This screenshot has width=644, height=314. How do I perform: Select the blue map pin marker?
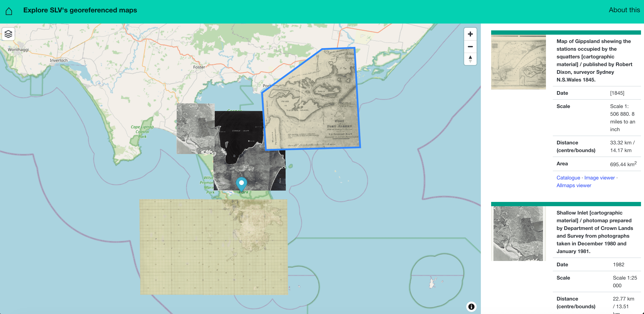(x=241, y=183)
